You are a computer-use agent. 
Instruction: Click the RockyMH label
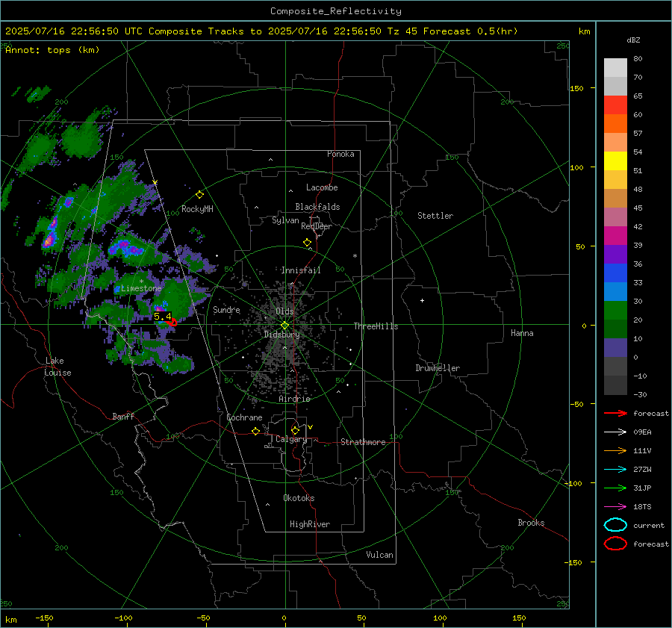(x=197, y=209)
